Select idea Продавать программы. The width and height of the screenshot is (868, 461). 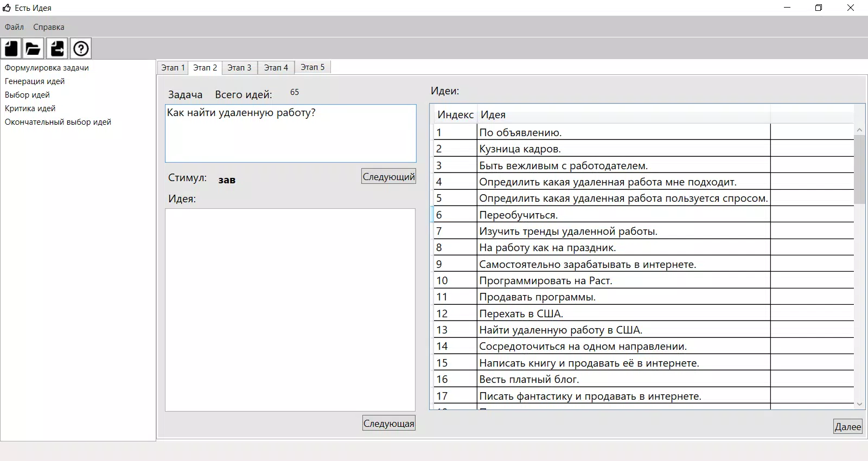click(x=643, y=297)
